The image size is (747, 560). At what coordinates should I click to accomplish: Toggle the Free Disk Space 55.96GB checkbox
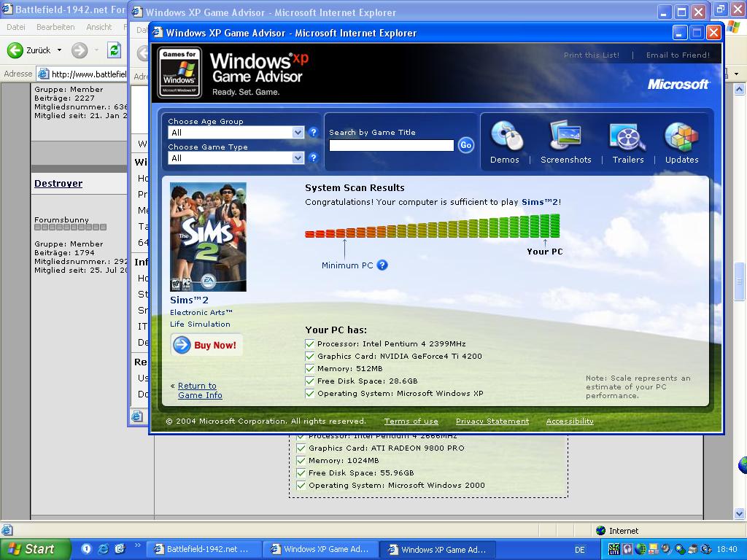[301, 472]
